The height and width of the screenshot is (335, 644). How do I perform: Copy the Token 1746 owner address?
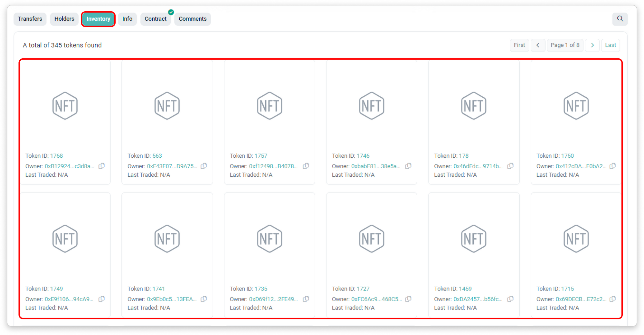pyautogui.click(x=408, y=166)
